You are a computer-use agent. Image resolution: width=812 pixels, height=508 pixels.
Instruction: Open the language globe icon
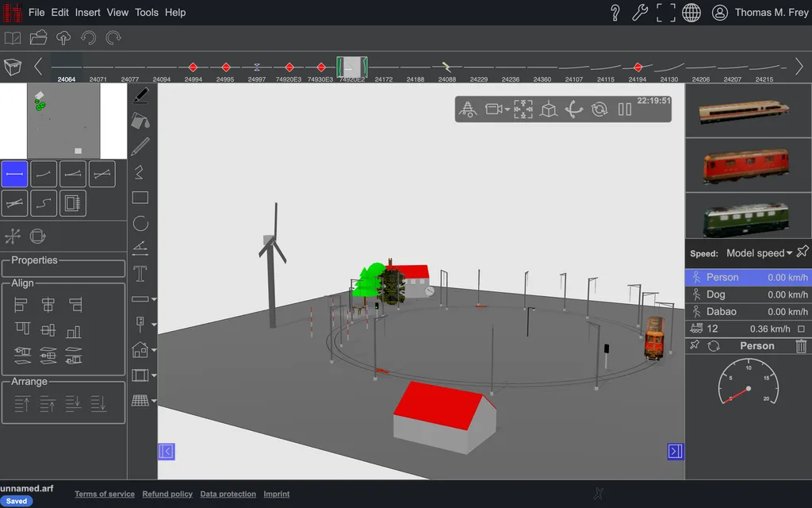(691, 13)
